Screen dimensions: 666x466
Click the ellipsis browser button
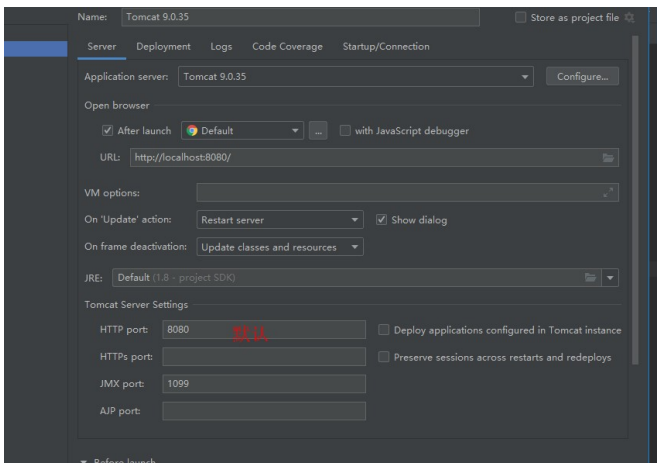[x=318, y=130]
